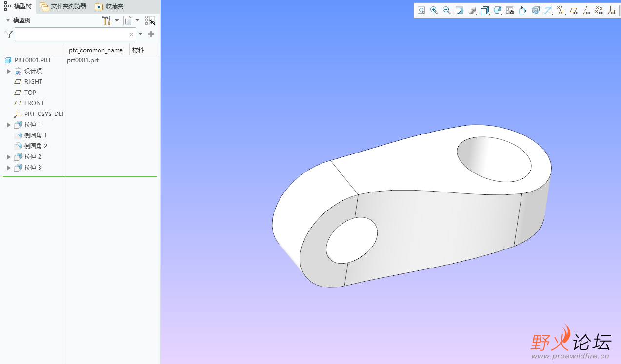Open the settings hammer dropdown arrow
Screen dimensions: 621x364
point(117,20)
